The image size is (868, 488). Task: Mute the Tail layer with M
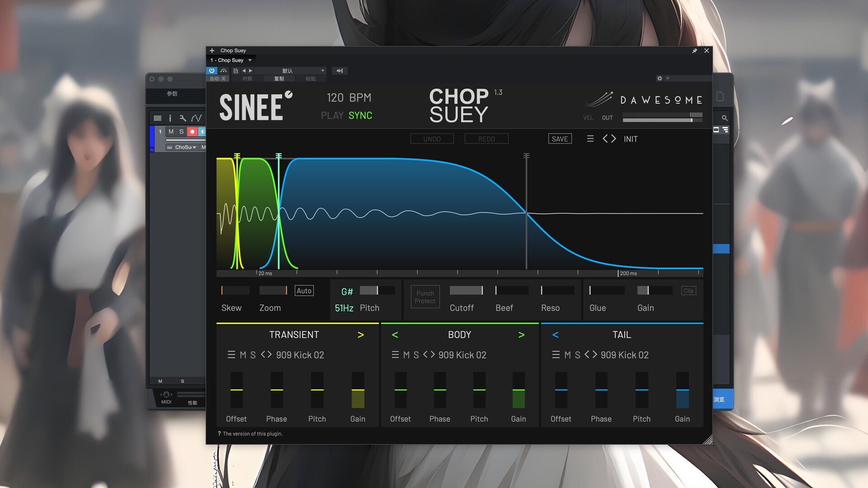(x=567, y=355)
